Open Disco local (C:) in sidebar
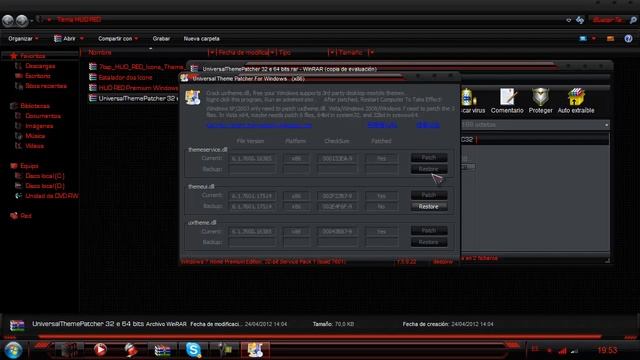The width and height of the screenshot is (640, 360). coord(45,176)
